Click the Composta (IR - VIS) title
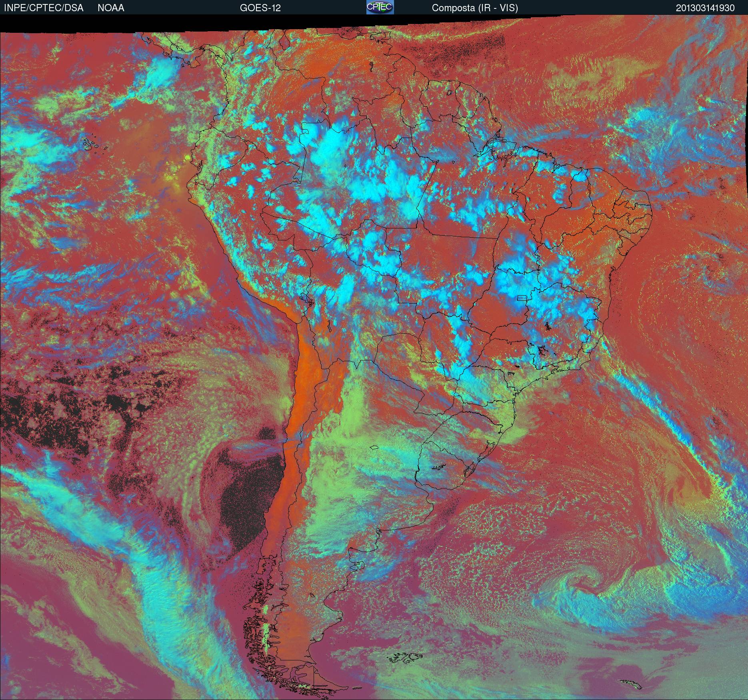 point(475,8)
